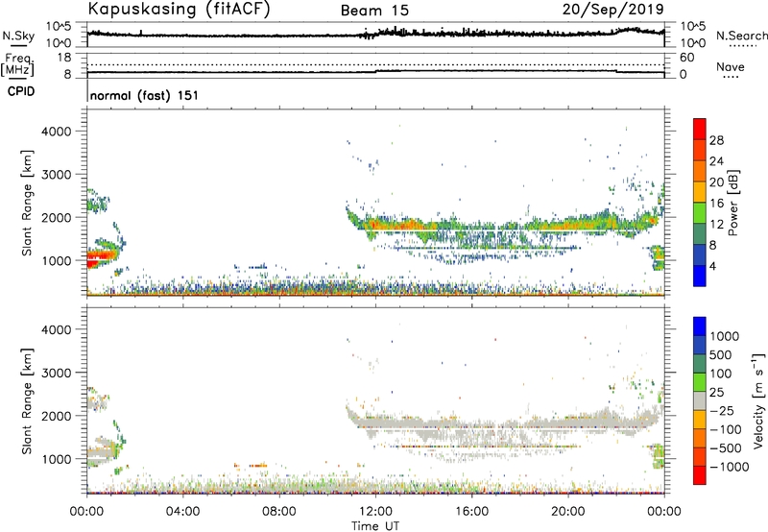The image size is (768, 532).
Task: Click the date '20/Sep/2019'
Action: 613,9
